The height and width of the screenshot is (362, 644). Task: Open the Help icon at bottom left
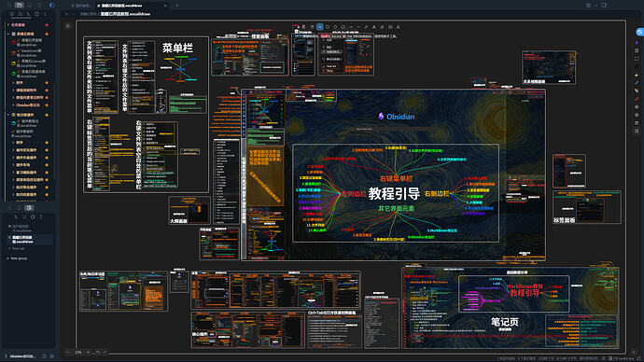pos(44,356)
